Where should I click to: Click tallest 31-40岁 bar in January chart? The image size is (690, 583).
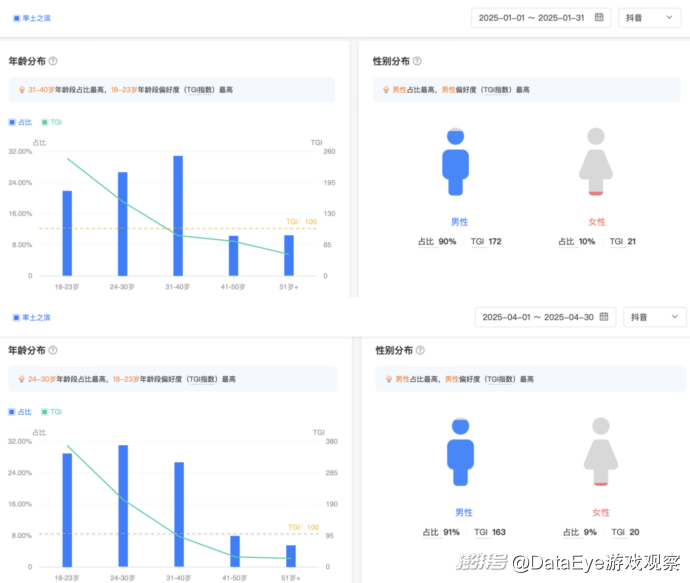pyautogui.click(x=178, y=216)
